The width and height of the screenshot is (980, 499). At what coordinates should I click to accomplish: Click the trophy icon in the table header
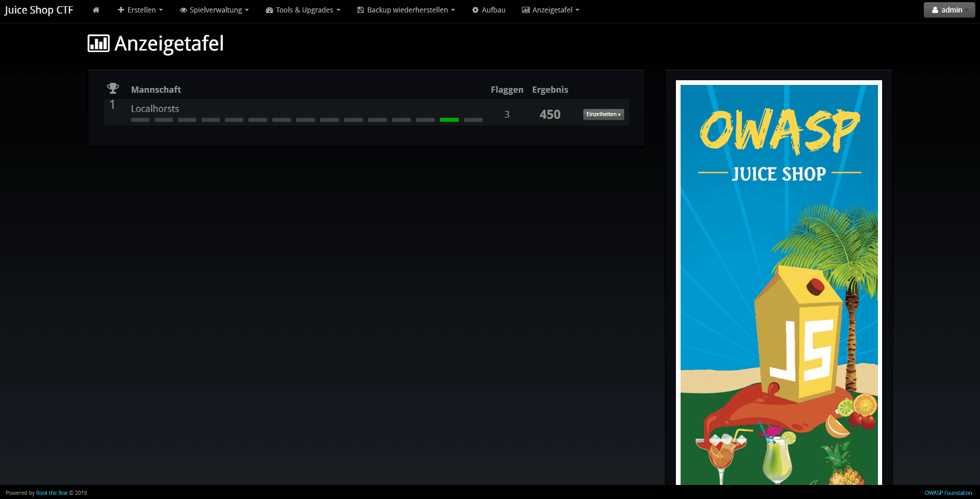click(113, 89)
